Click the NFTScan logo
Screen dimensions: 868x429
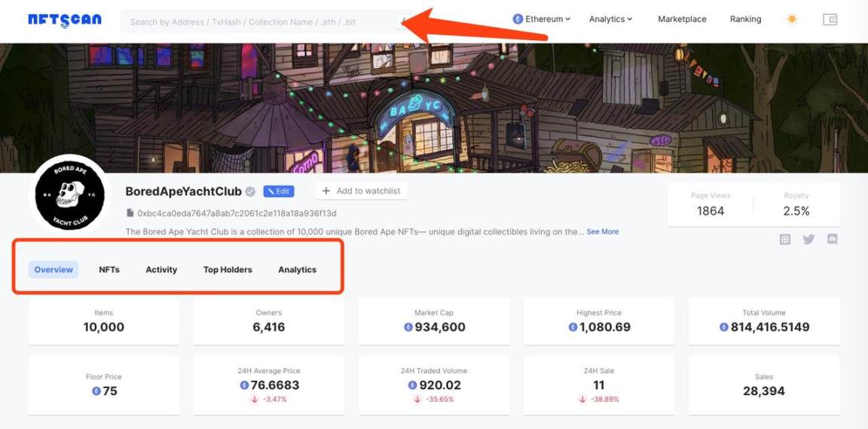[x=65, y=20]
